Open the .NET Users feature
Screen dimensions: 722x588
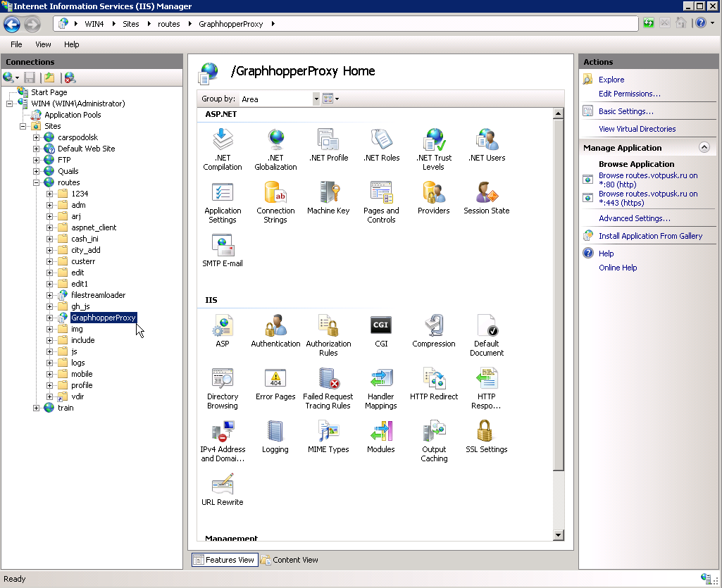point(487,145)
